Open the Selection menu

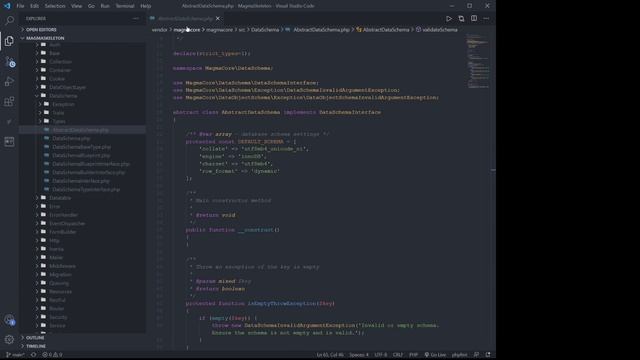tap(55, 6)
